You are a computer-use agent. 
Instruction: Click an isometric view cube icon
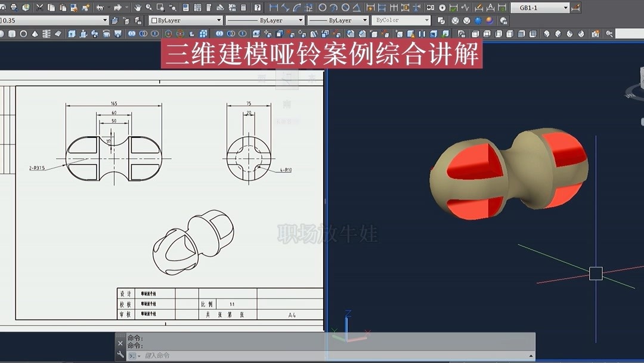tap(547, 33)
